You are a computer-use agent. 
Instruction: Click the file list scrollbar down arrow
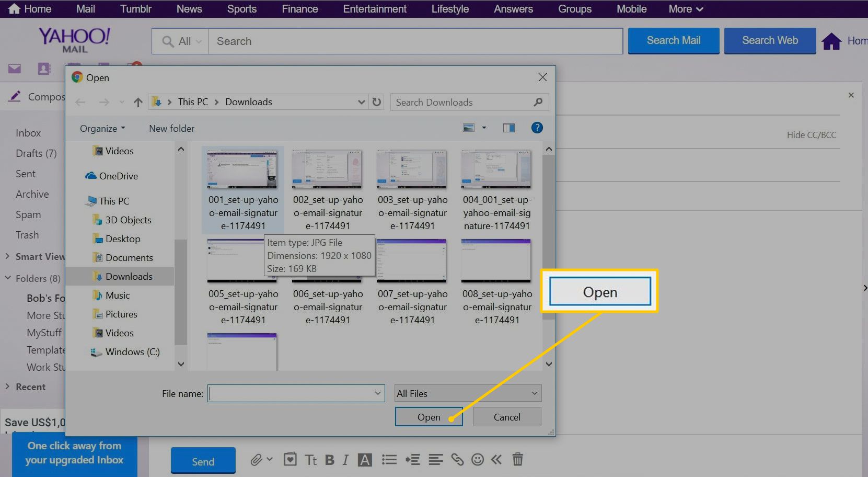pos(549,364)
